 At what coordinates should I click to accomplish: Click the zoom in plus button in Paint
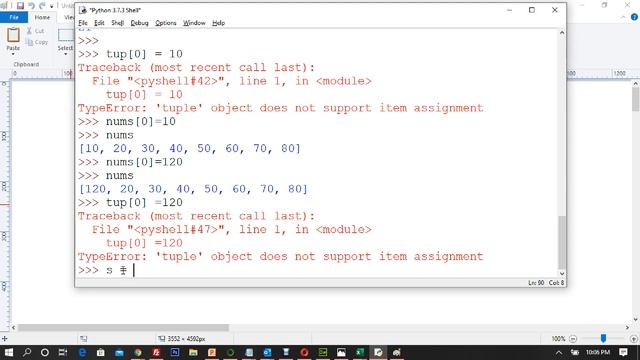tap(633, 339)
